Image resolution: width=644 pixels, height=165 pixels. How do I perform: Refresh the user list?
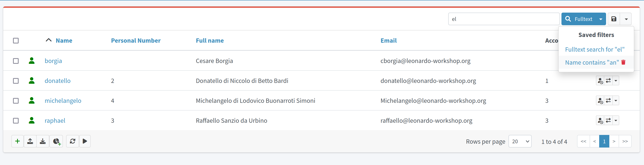coord(72,141)
